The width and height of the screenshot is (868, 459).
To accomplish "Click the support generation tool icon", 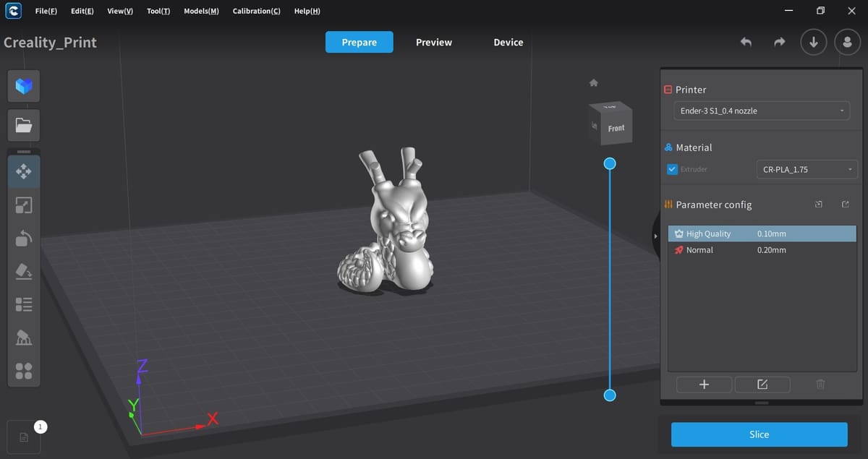I will click(24, 338).
